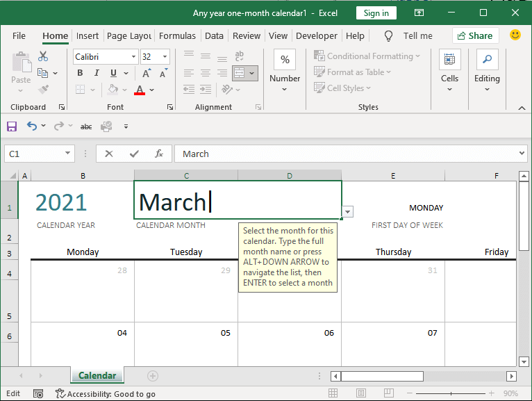The width and height of the screenshot is (532, 401).
Task: Click the spelling check abc icon
Action: (x=86, y=126)
